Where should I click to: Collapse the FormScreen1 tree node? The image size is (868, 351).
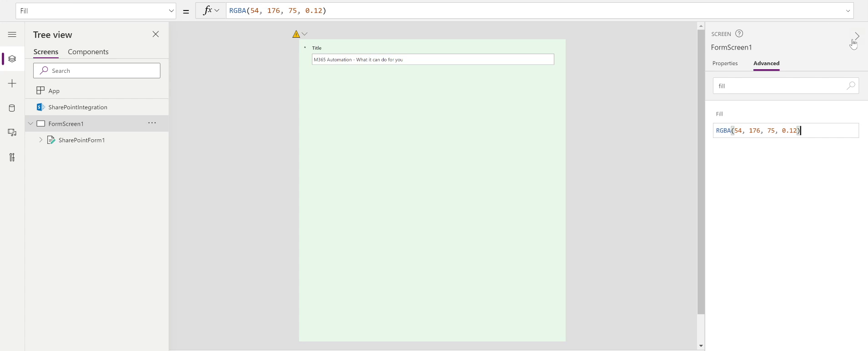point(30,123)
